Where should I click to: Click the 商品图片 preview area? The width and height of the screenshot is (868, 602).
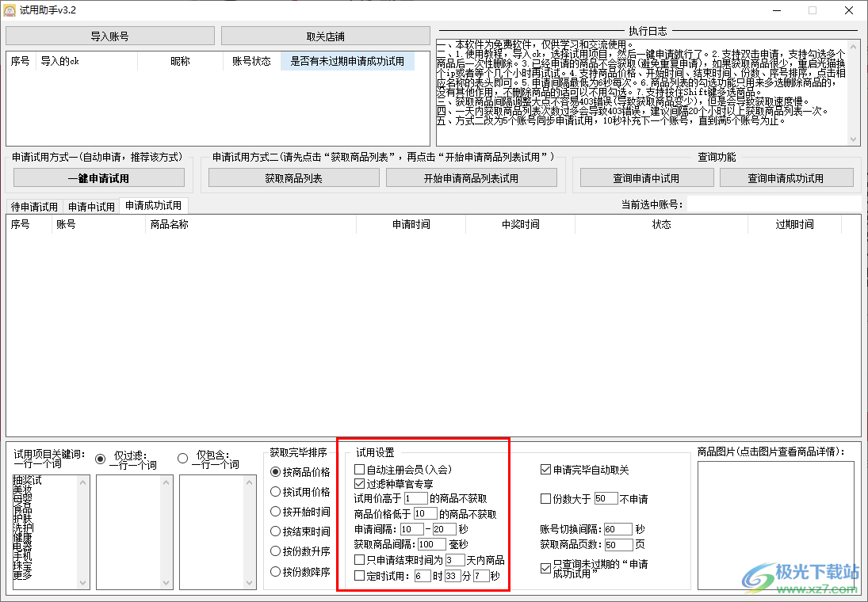pos(778,524)
